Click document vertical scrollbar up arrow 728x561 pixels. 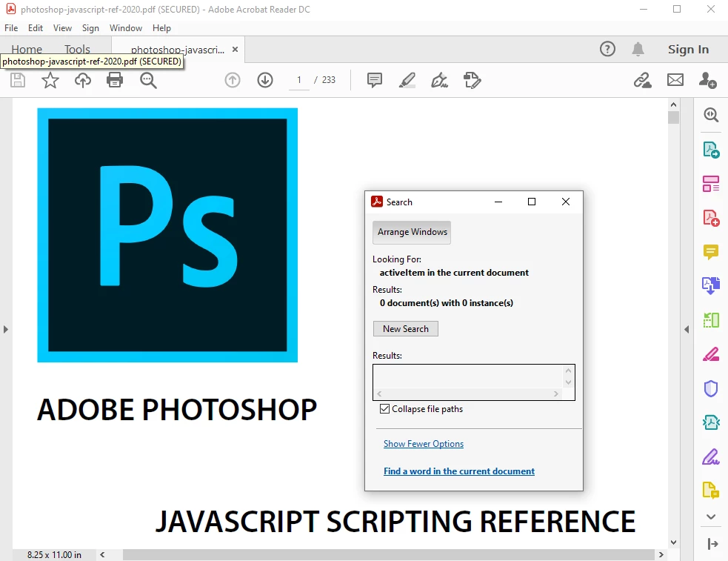click(673, 104)
